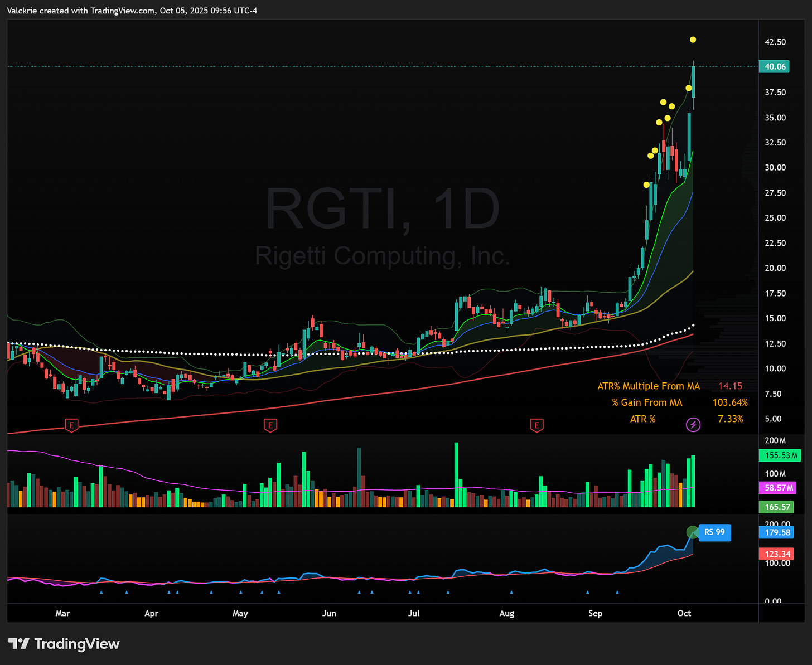
Task: Click the TradingView logo at the bottom
Action: [64, 644]
